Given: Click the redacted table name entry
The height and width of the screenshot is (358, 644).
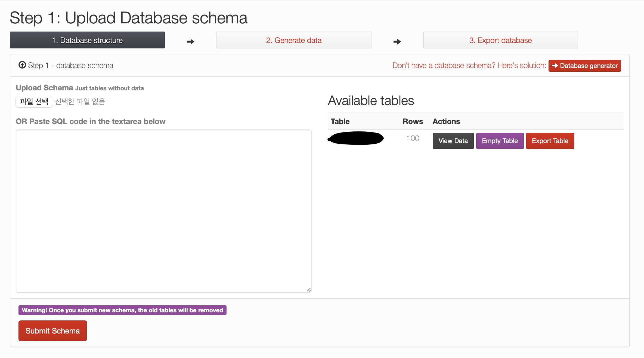Looking at the screenshot, I should (356, 138).
